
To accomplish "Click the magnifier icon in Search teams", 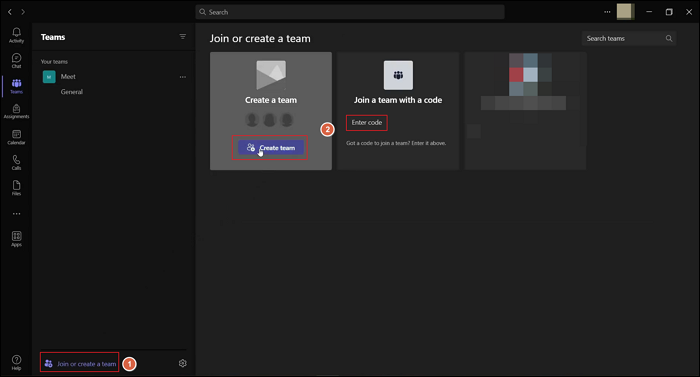I will pyautogui.click(x=669, y=38).
